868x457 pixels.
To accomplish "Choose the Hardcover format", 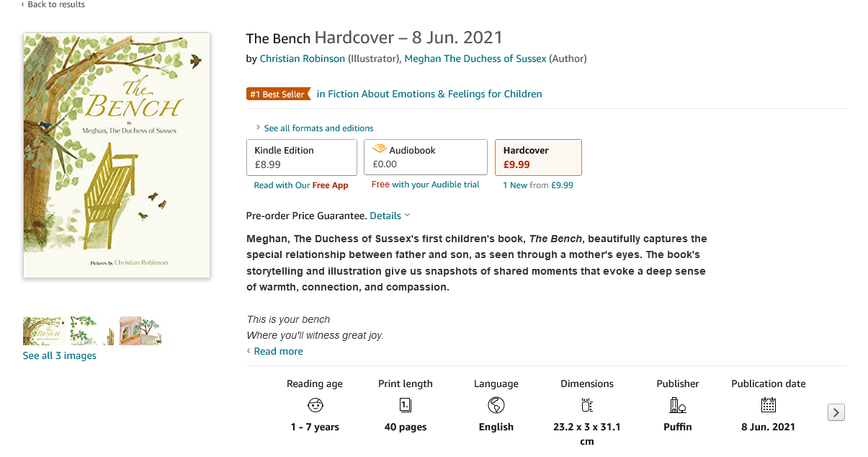I will [538, 157].
